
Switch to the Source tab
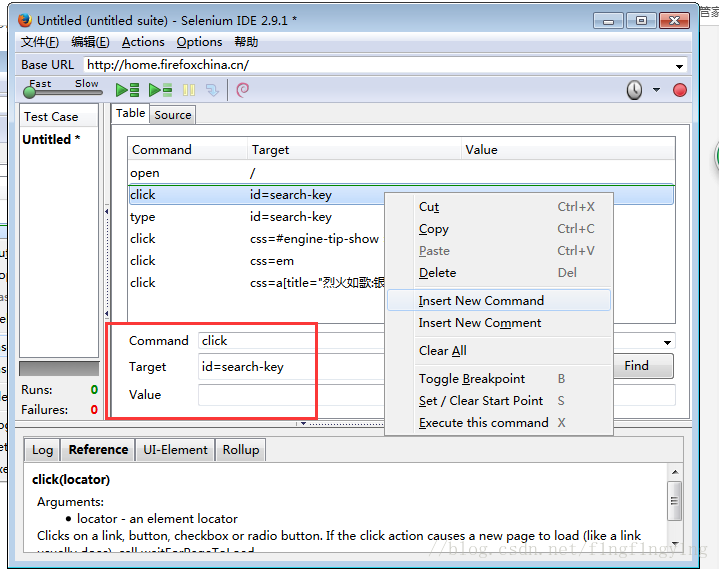(x=172, y=115)
